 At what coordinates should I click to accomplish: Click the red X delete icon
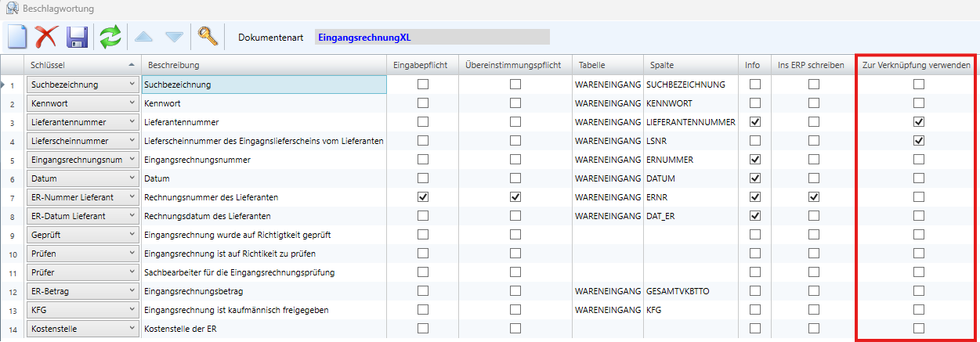click(x=47, y=37)
